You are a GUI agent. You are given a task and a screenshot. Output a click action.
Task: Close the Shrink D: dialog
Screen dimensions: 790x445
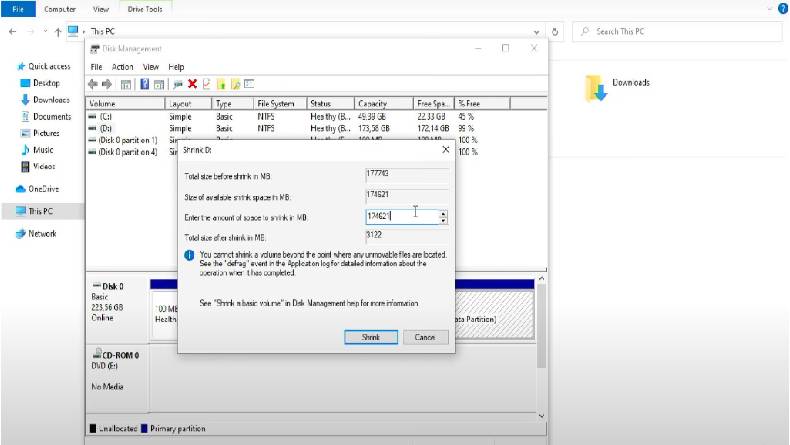click(445, 150)
